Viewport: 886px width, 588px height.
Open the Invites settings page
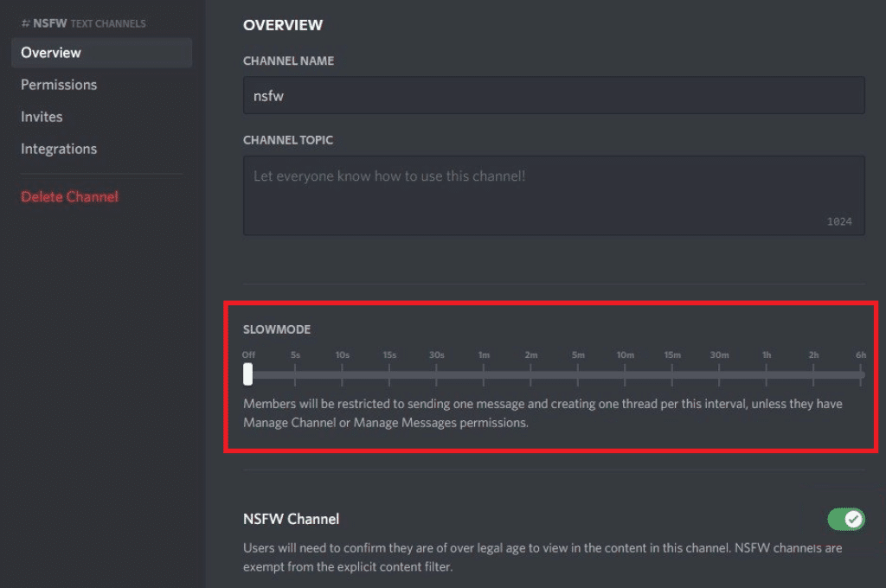coord(42,116)
